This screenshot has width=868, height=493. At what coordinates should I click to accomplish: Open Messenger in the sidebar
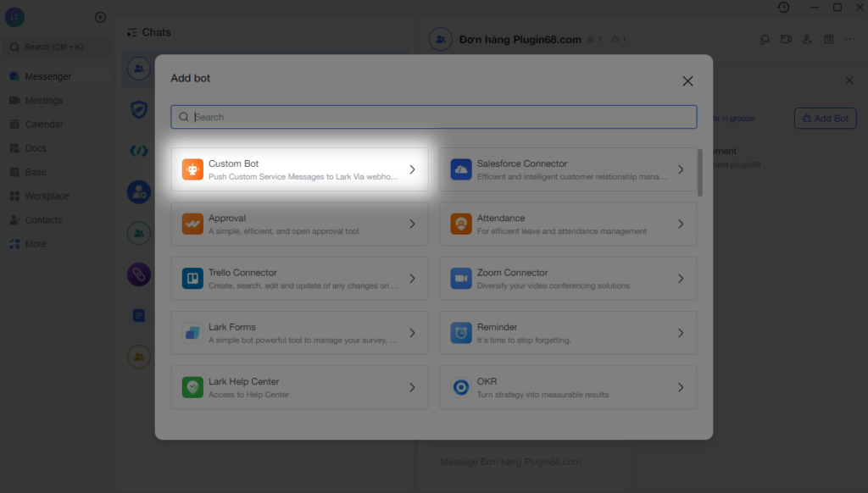[x=55, y=76]
